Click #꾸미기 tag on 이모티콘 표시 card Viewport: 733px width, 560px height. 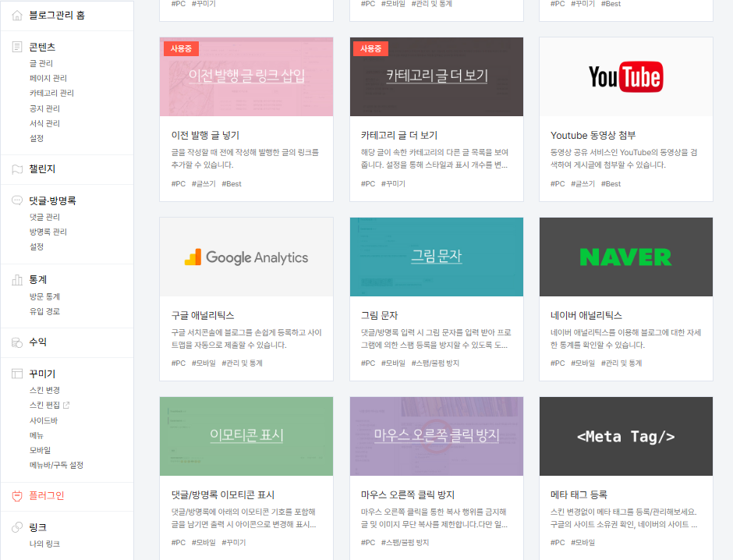[x=233, y=543]
